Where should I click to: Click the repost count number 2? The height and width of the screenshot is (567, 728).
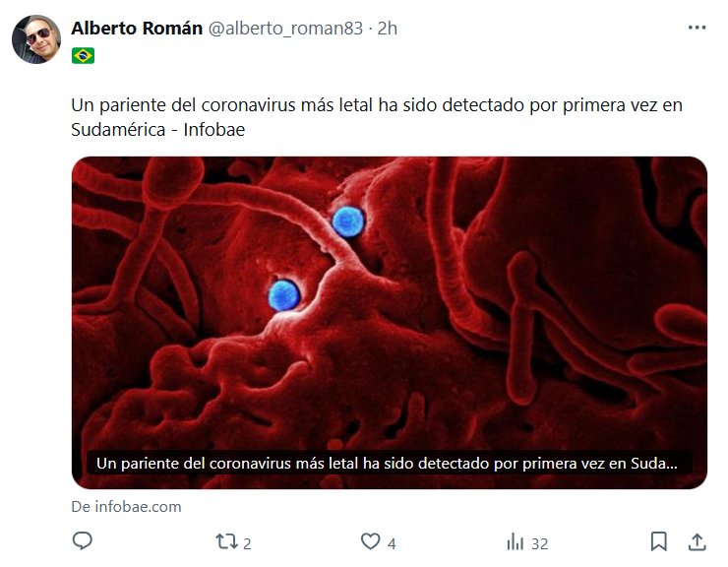click(247, 543)
